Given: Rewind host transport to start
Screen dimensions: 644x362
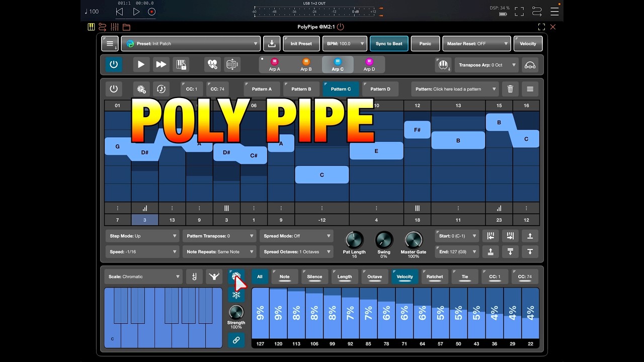Looking at the screenshot, I should (119, 12).
